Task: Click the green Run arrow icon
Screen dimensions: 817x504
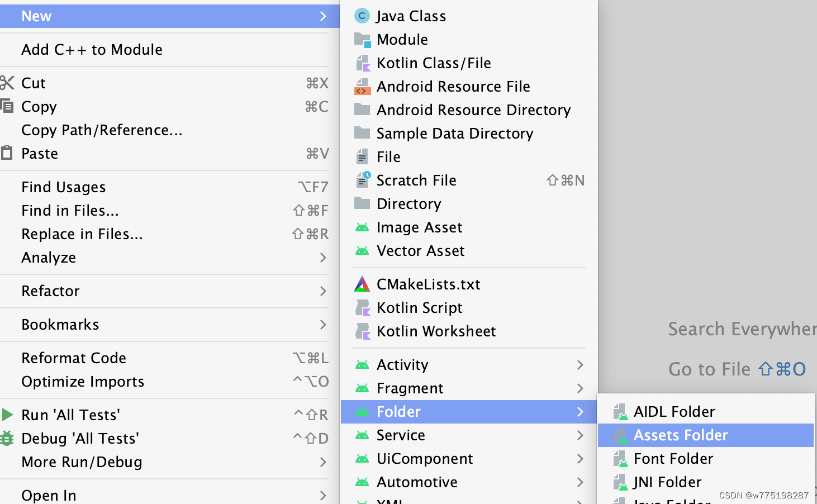Action: pos(7,415)
